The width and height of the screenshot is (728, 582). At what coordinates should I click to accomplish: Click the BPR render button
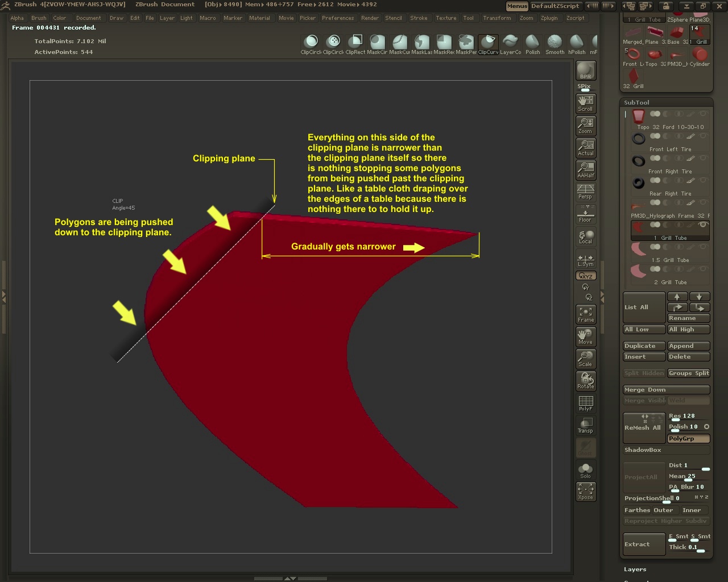(x=585, y=70)
